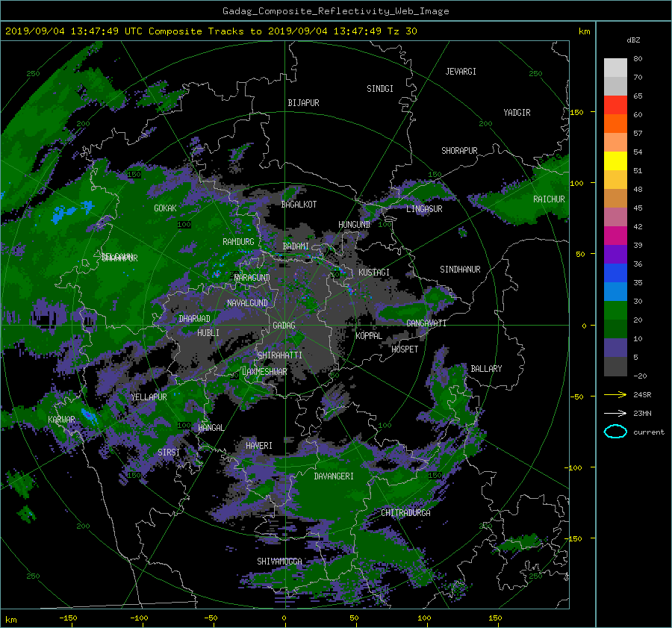This screenshot has width=672, height=628.
Task: Click the HUNGUND label
Action: [x=354, y=225]
